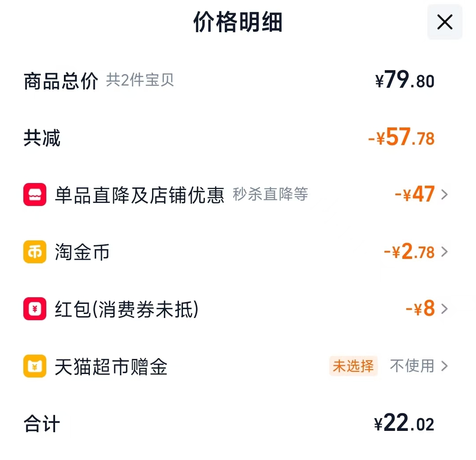
Task: Click the yellow 天猫超市赠金 icon
Action: pos(34,367)
